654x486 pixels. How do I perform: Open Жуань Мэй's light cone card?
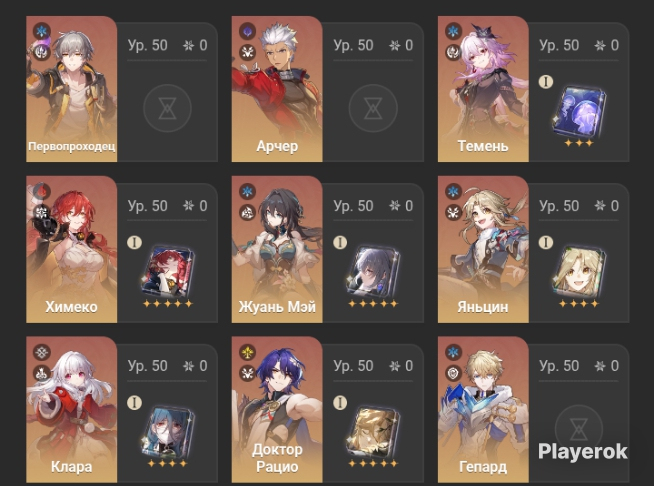coord(373,272)
